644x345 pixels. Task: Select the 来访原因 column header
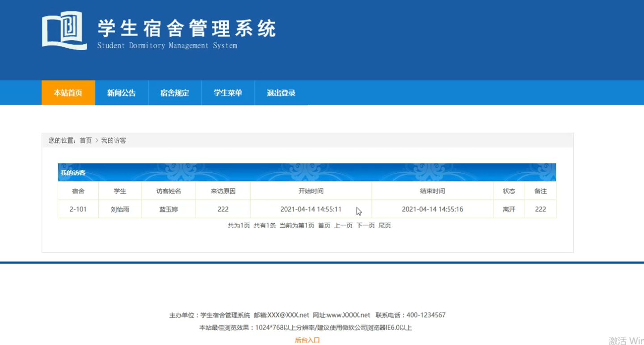[x=223, y=191]
